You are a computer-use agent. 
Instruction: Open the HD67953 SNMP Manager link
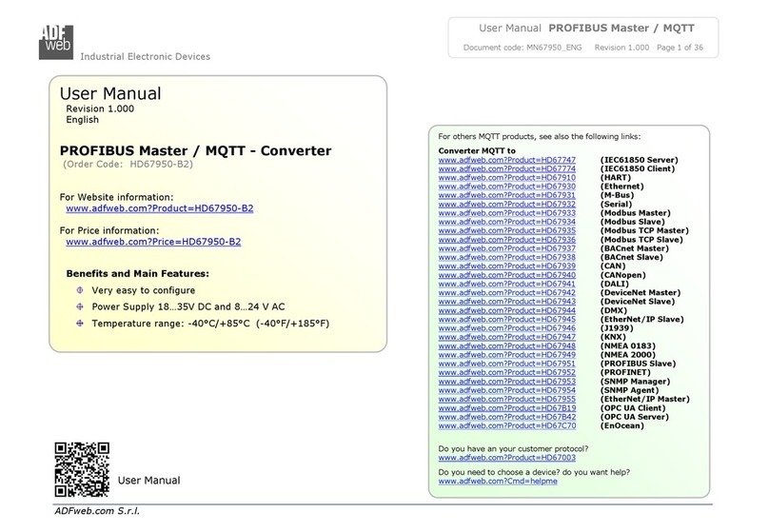point(507,382)
